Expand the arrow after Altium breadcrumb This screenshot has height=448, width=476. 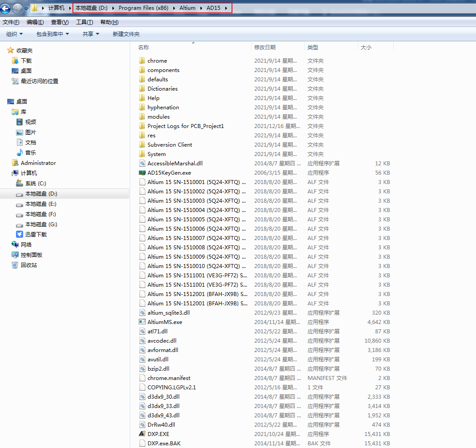[x=201, y=8]
